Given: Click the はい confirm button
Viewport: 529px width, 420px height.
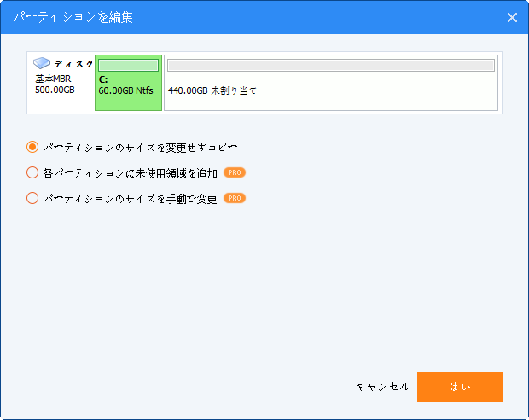Looking at the screenshot, I should tap(460, 387).
